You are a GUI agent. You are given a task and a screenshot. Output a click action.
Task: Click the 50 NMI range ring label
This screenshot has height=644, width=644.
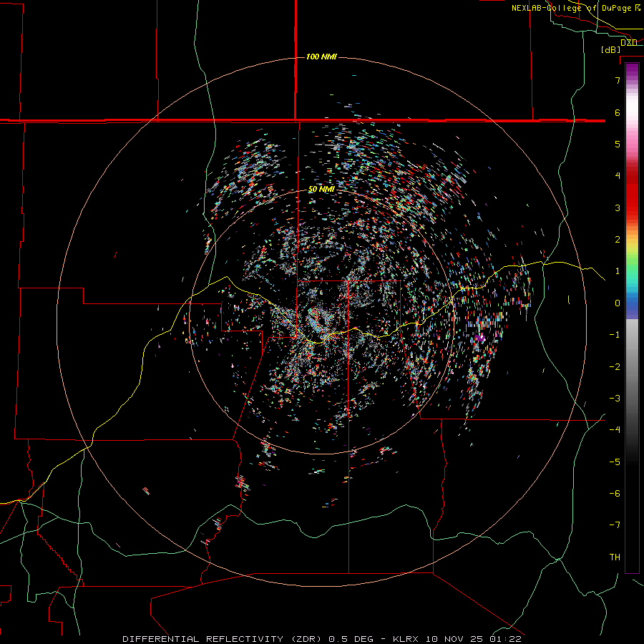pyautogui.click(x=321, y=189)
